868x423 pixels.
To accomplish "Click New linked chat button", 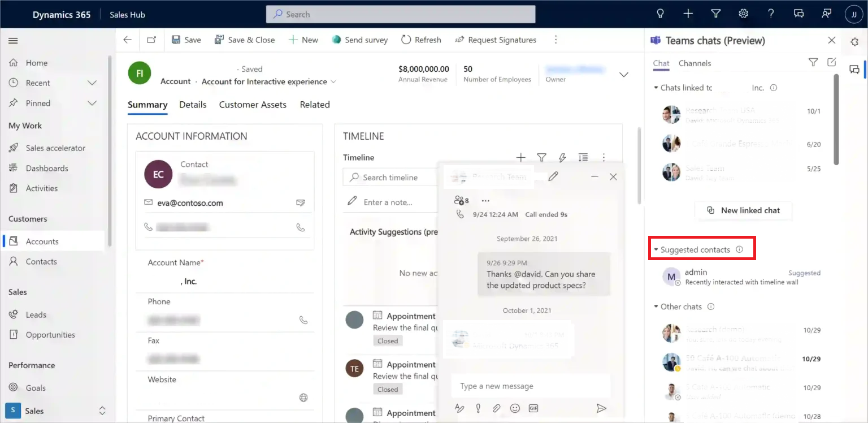I will pyautogui.click(x=743, y=210).
